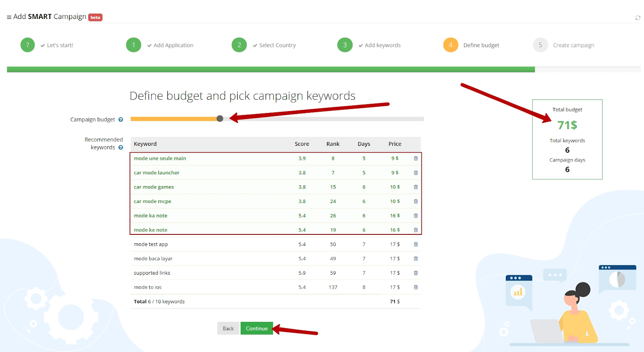The image size is (644, 352).
Task: Open the Define budget step label
Action: coord(481,46)
